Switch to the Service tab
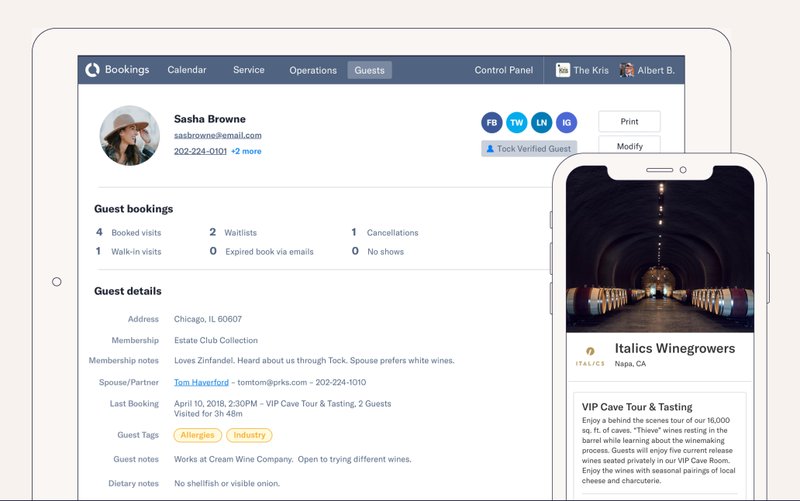Image resolution: width=800 pixels, height=501 pixels. pos(249,70)
